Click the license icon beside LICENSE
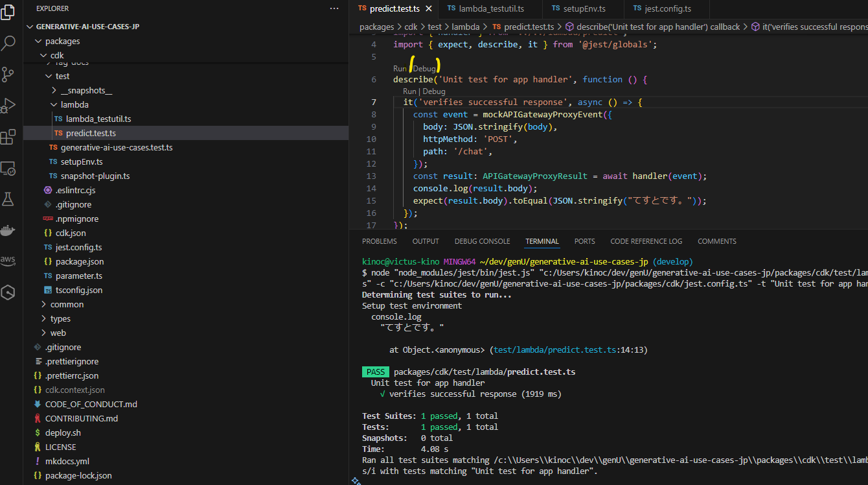 pos(38,447)
